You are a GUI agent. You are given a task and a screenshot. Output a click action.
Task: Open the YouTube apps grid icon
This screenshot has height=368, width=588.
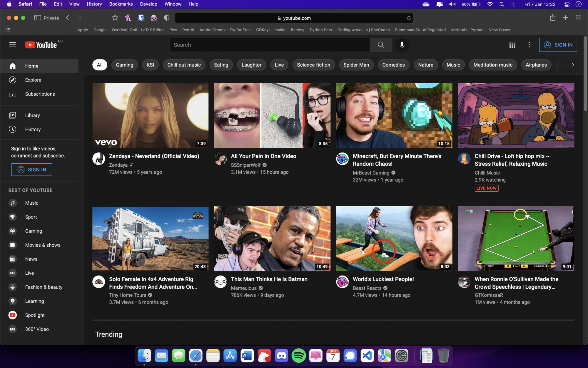coord(512,45)
